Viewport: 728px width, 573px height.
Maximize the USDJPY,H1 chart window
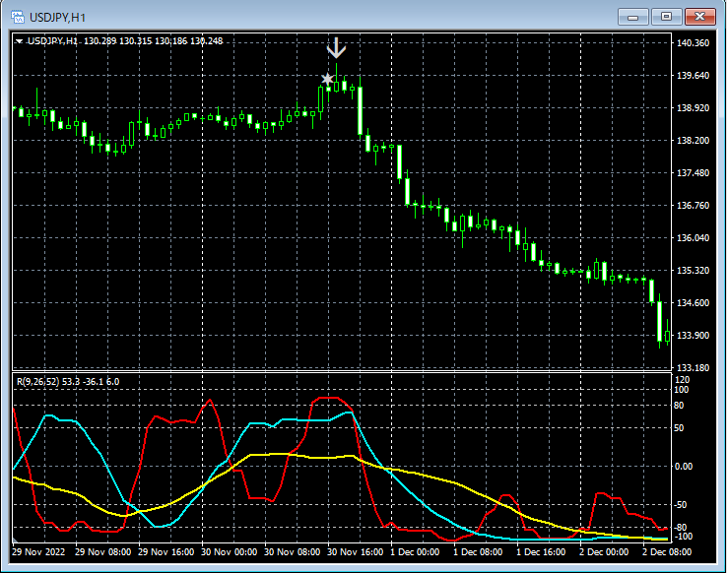[x=667, y=16]
